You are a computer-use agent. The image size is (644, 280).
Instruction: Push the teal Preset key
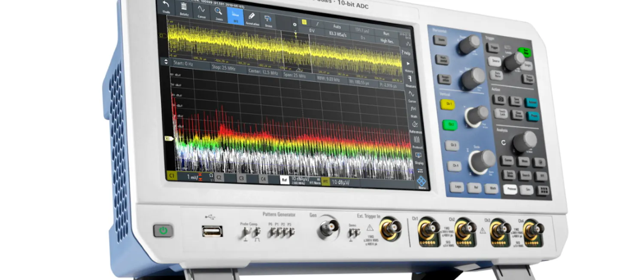coord(533,116)
